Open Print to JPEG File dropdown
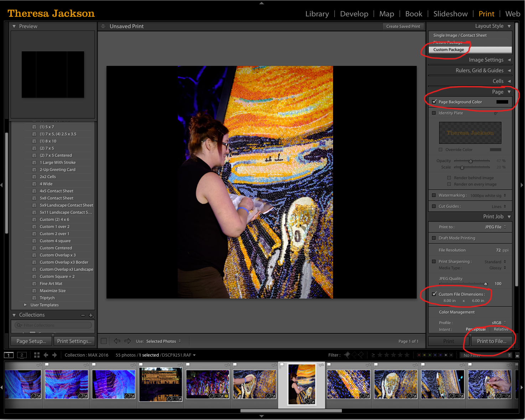The height and width of the screenshot is (420, 525). (x=495, y=227)
